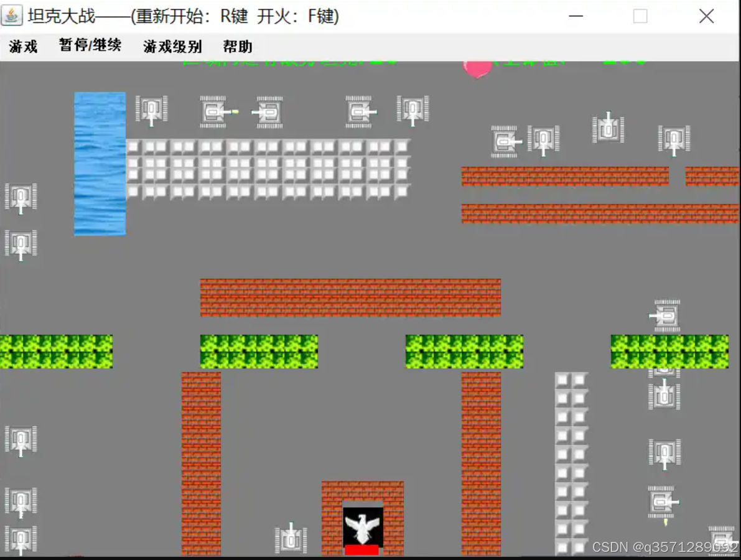
Task: Click the upward-facing tank above the upper right brick wall
Action: click(x=608, y=128)
